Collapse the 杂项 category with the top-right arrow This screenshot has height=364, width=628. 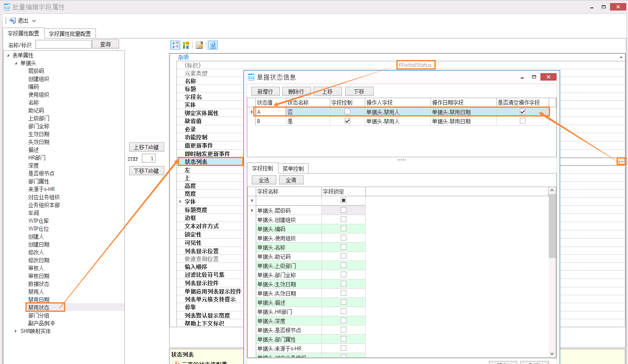[621, 57]
